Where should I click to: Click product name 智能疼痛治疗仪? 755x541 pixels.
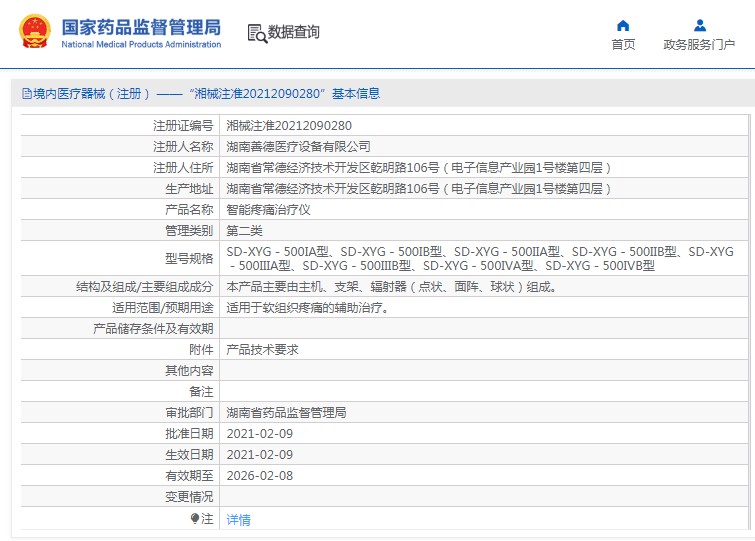(269, 210)
